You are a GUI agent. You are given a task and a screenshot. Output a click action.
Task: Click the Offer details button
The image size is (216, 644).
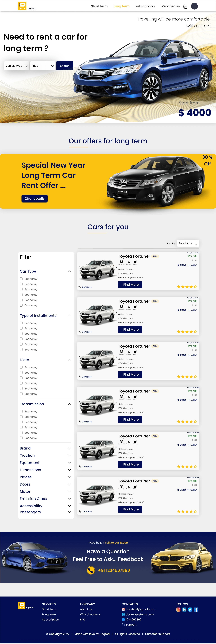coord(34,198)
